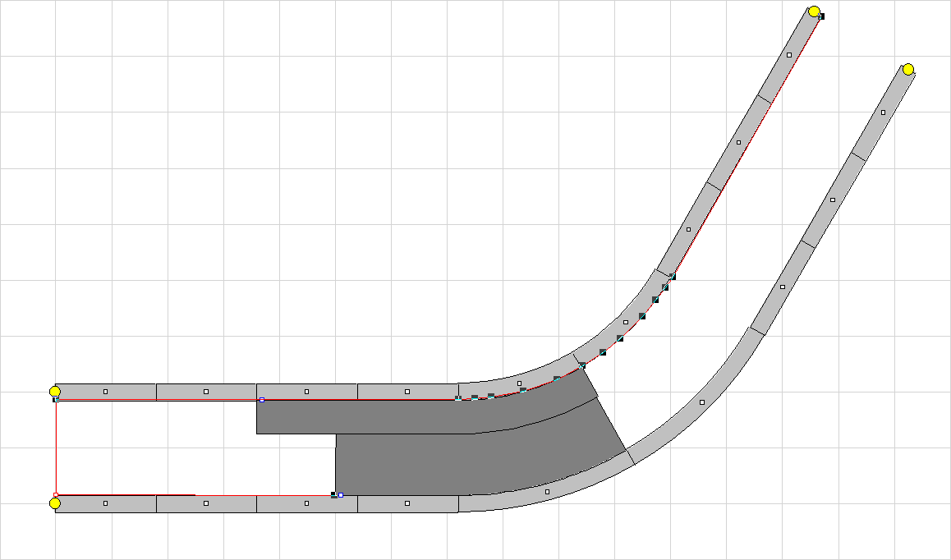Select topmost segment of the inner diagonal track

tap(789, 54)
